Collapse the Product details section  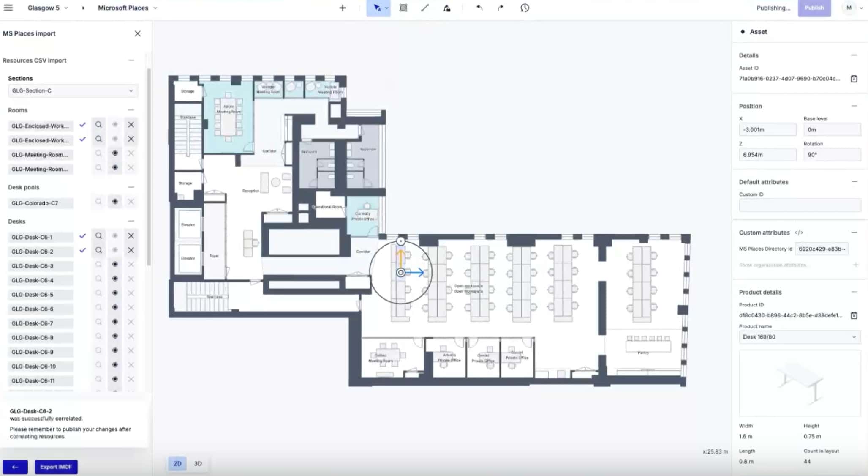pos(854,292)
